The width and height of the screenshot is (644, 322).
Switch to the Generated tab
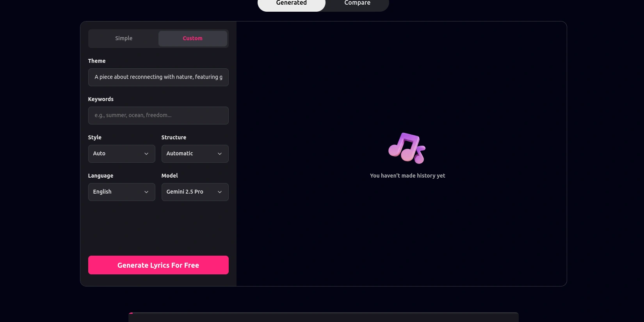291,4
